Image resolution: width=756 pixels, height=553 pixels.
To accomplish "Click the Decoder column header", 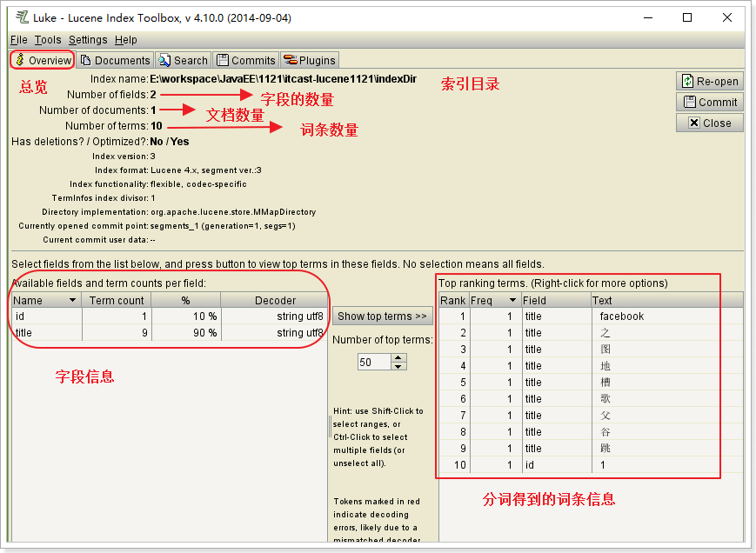I will tap(275, 300).
